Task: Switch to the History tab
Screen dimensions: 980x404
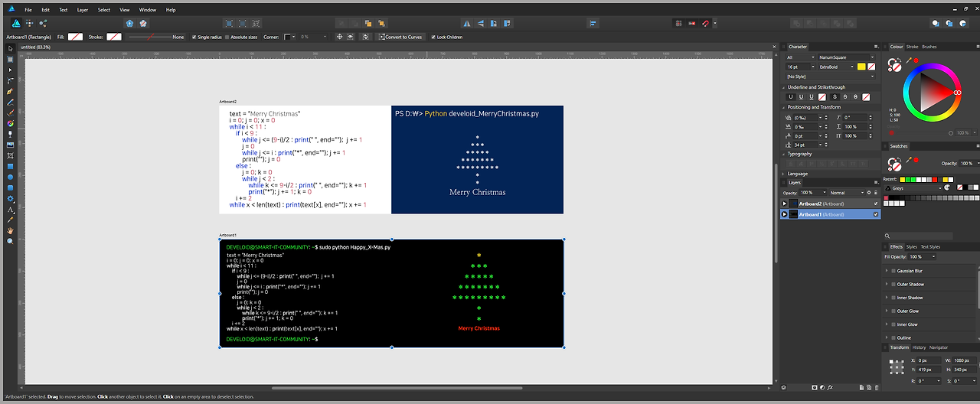Action: click(919, 347)
